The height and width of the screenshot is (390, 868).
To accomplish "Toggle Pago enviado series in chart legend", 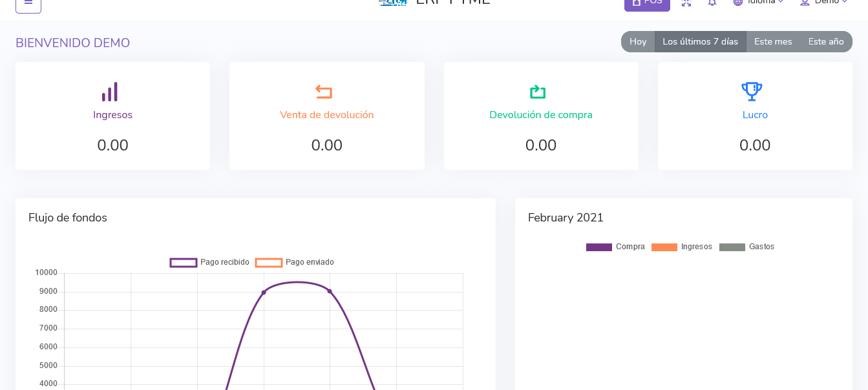I will tap(295, 262).
